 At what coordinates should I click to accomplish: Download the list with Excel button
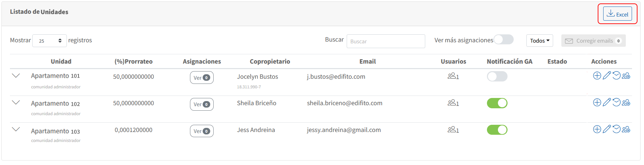(x=617, y=14)
